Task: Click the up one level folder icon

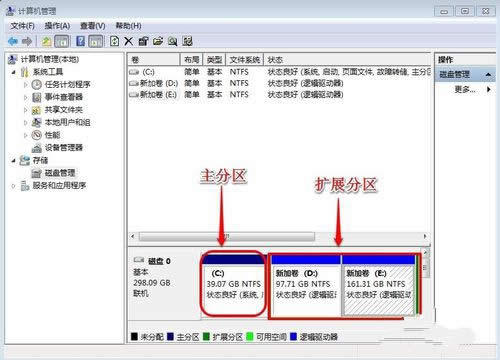Action: click(46, 41)
